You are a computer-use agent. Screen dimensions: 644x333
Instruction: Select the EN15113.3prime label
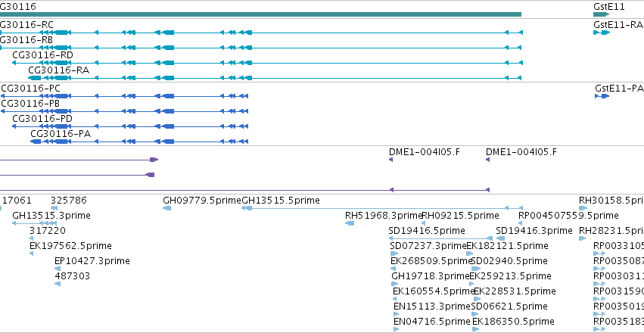point(431,307)
